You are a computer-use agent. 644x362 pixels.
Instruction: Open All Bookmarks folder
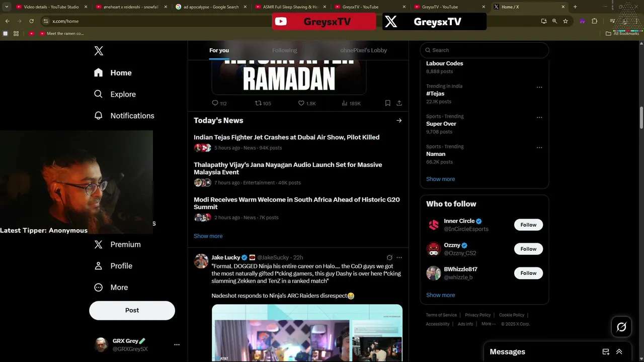[622, 34]
